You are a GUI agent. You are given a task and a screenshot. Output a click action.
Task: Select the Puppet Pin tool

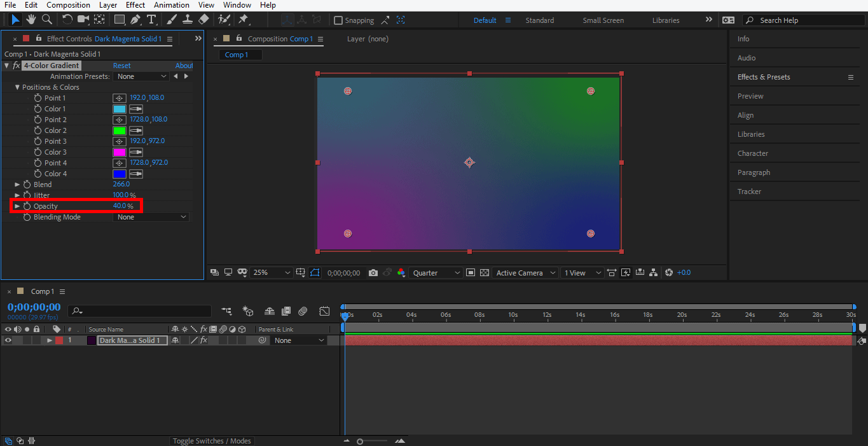243,20
